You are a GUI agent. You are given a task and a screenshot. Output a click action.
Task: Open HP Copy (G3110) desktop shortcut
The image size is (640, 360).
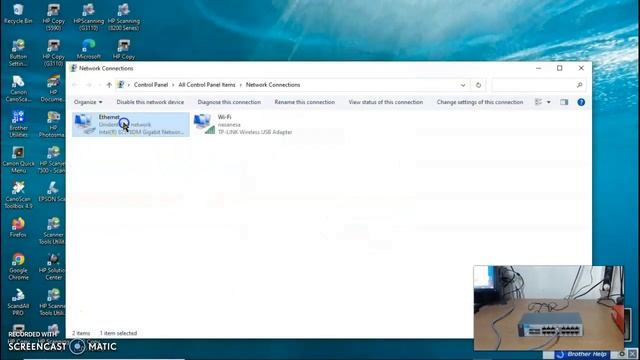pyautogui.click(x=53, y=53)
